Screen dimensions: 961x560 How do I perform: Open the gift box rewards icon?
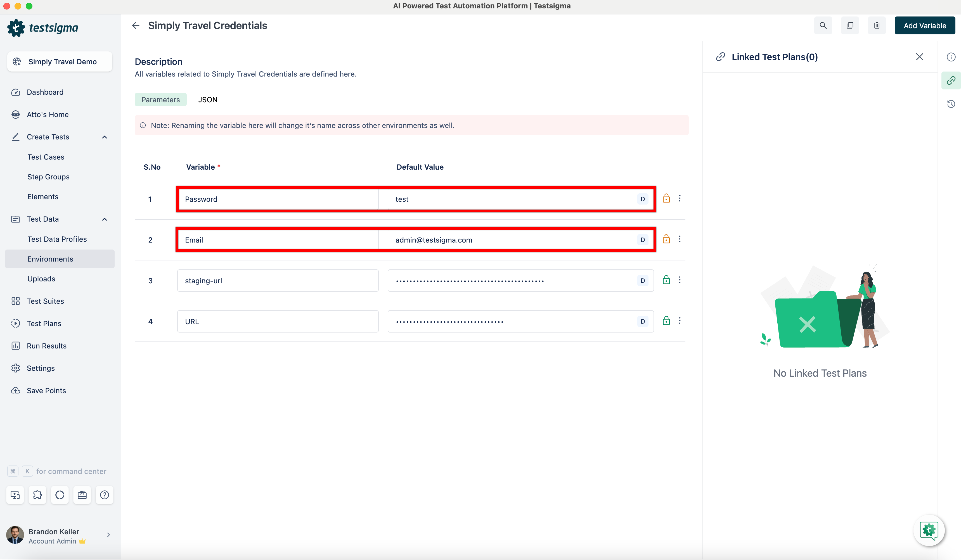pyautogui.click(x=82, y=494)
